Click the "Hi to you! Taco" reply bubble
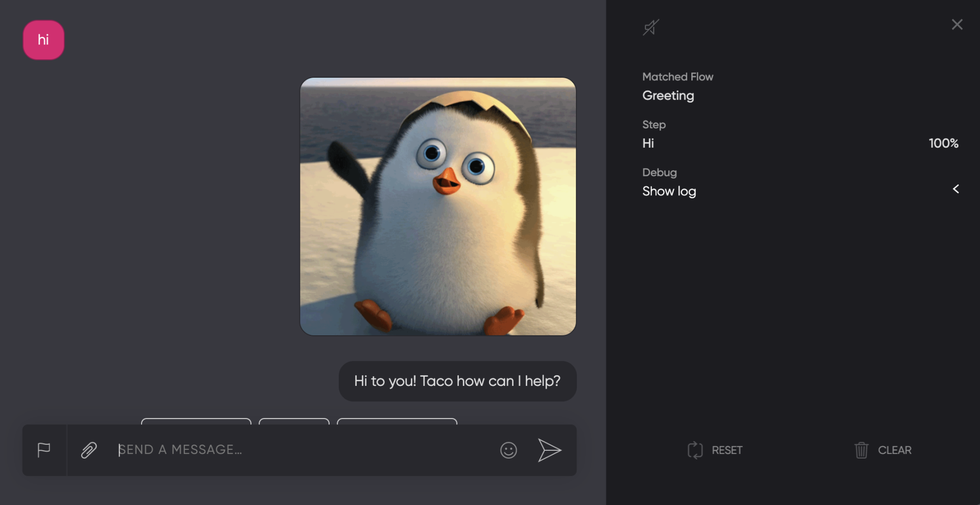This screenshot has height=505, width=980. click(x=458, y=381)
